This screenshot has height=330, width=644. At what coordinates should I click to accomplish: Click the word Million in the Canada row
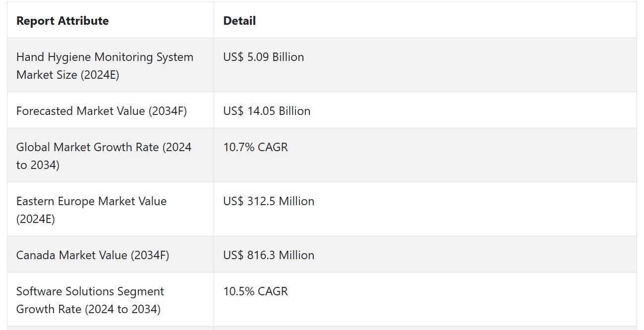(x=296, y=255)
